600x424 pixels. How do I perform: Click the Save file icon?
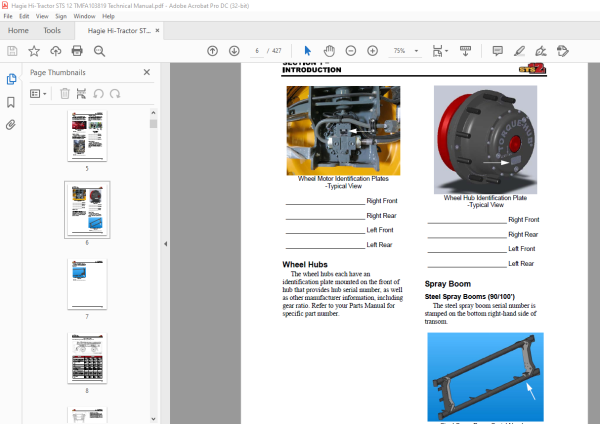pyautogui.click(x=12, y=51)
